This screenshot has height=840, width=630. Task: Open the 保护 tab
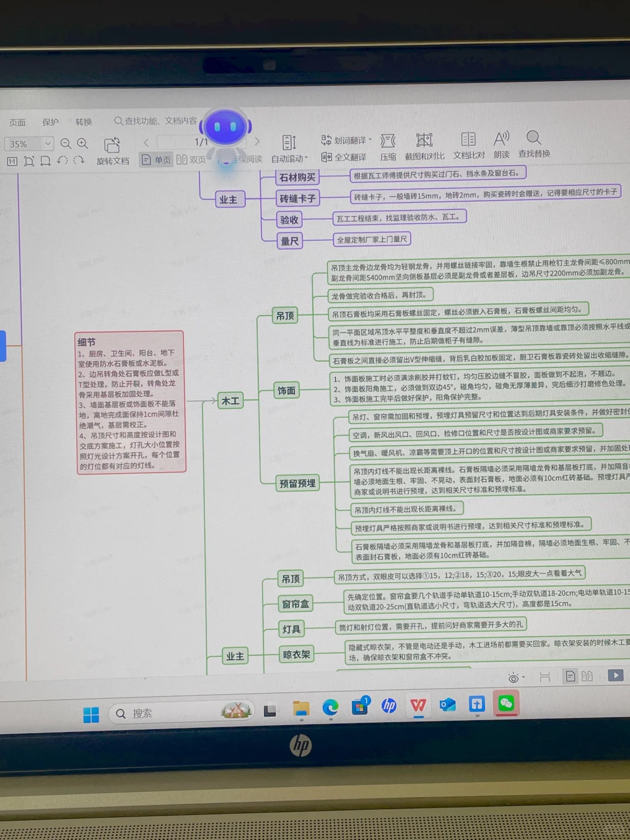click(50, 122)
